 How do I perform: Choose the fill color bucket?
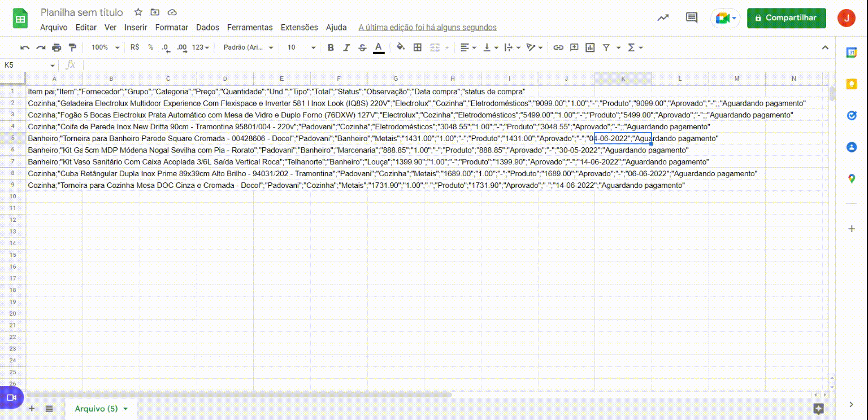click(401, 47)
